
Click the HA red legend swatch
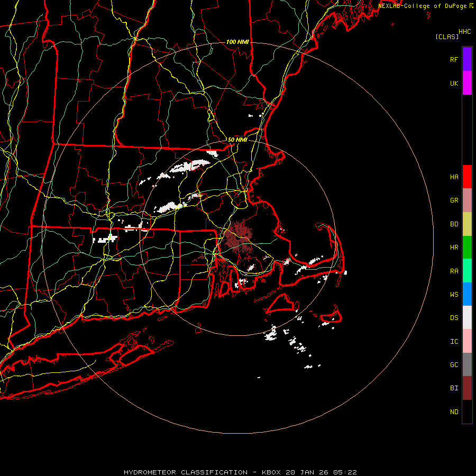[x=467, y=177]
